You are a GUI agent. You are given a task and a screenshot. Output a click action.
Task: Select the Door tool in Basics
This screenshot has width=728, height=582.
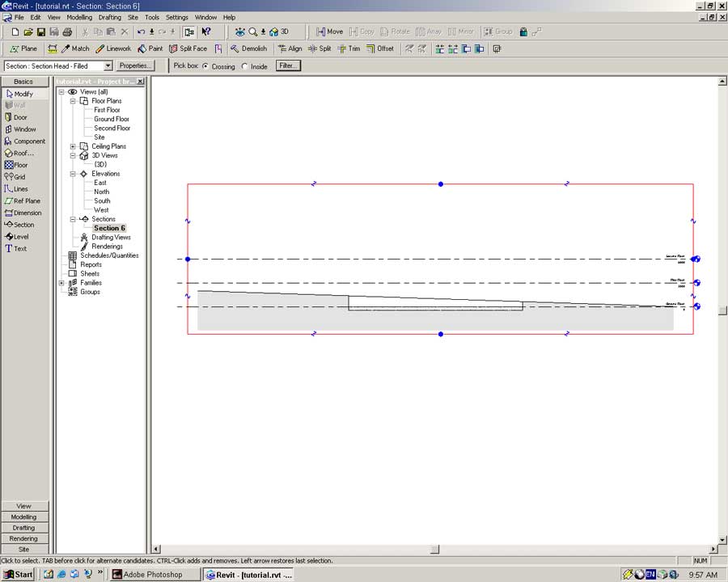tap(20, 117)
